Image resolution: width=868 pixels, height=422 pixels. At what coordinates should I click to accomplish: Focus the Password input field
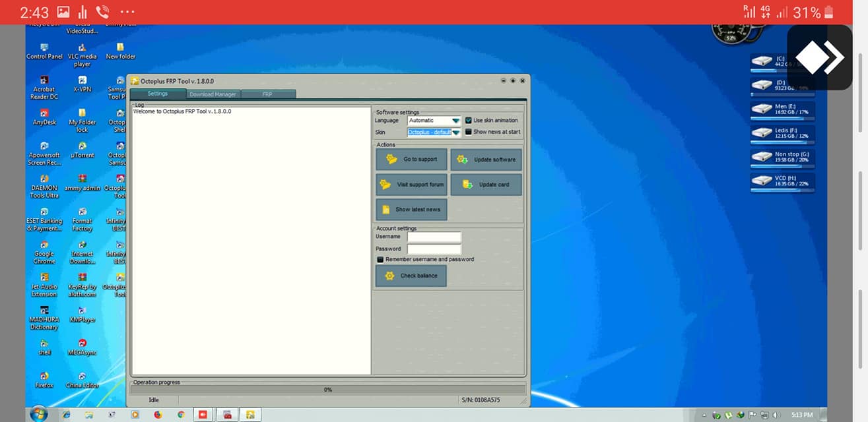click(x=434, y=249)
